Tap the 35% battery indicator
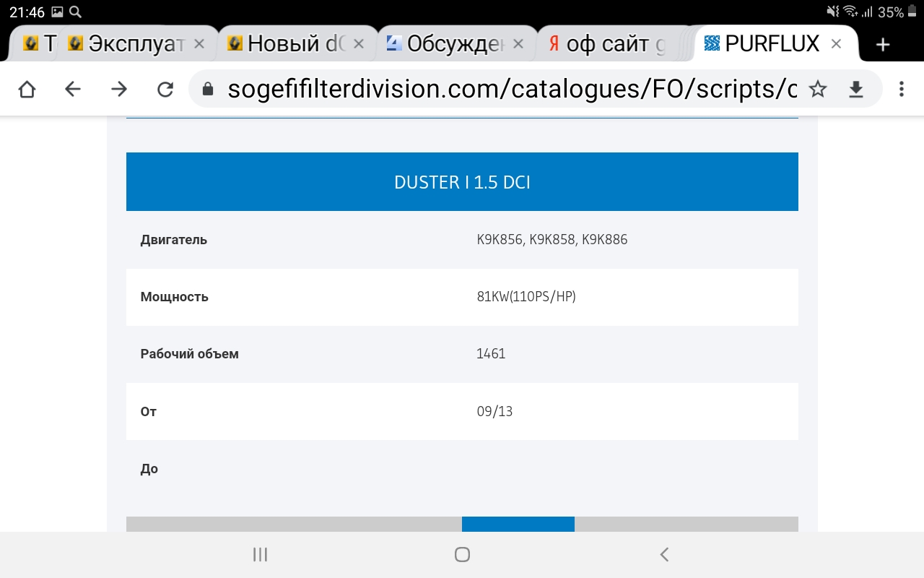This screenshot has height=578, width=924. pyautogui.click(x=897, y=12)
